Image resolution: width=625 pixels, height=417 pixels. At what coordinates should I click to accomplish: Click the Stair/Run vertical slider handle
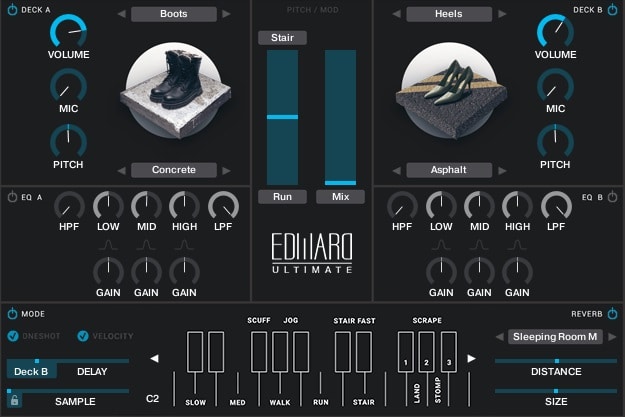click(282, 117)
